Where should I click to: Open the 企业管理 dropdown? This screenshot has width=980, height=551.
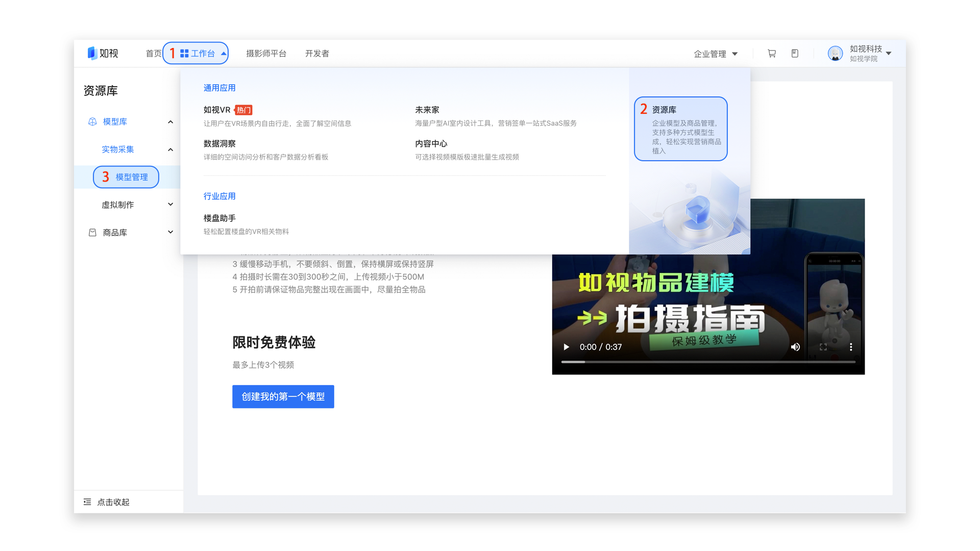(716, 54)
